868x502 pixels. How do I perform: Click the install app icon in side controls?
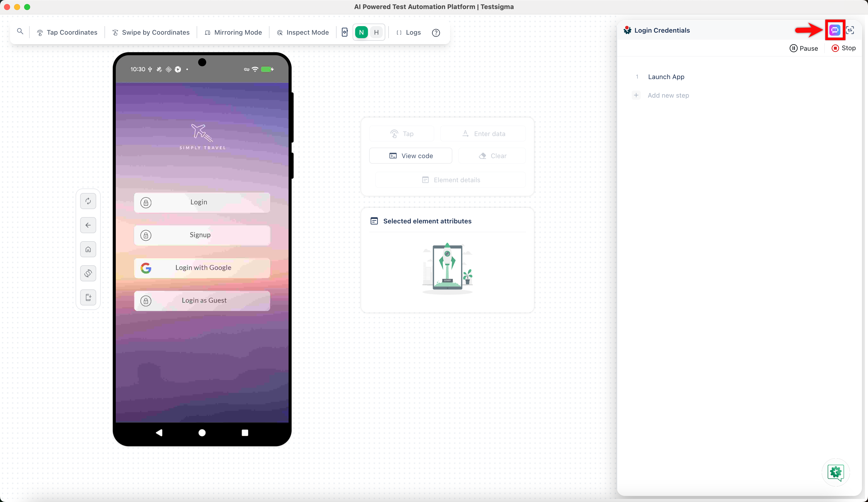click(88, 297)
